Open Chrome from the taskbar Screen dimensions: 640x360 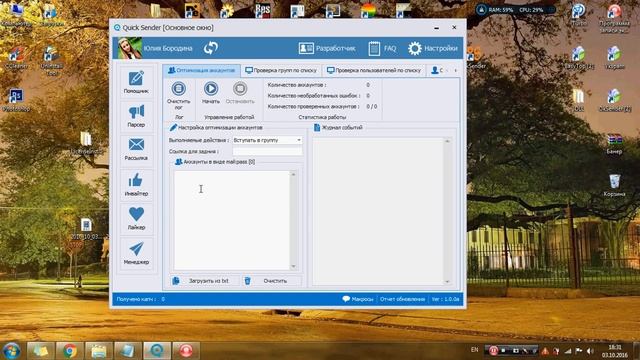pyautogui.click(x=69, y=351)
